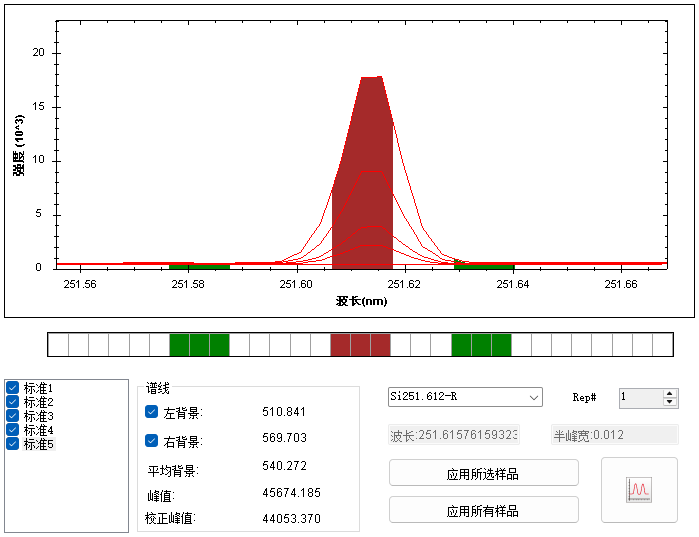Click the spectrum peak chart icon button

pyautogui.click(x=639, y=489)
